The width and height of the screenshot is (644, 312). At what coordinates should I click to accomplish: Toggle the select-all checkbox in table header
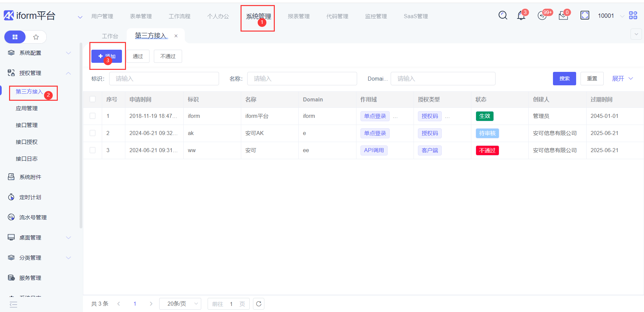coord(93,99)
